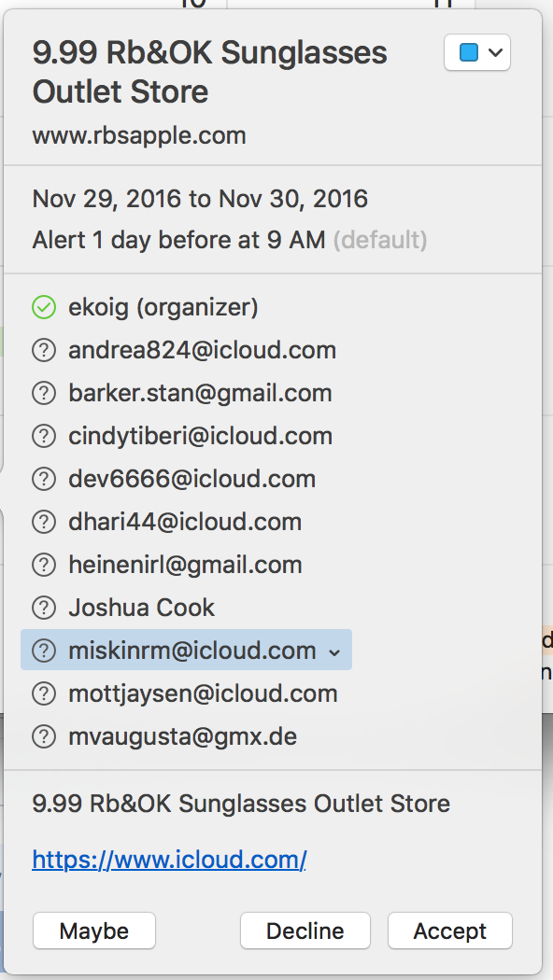This screenshot has width=553, height=980.
Task: Click question mark icon beside dev6666@icloud.com
Action: [44, 480]
